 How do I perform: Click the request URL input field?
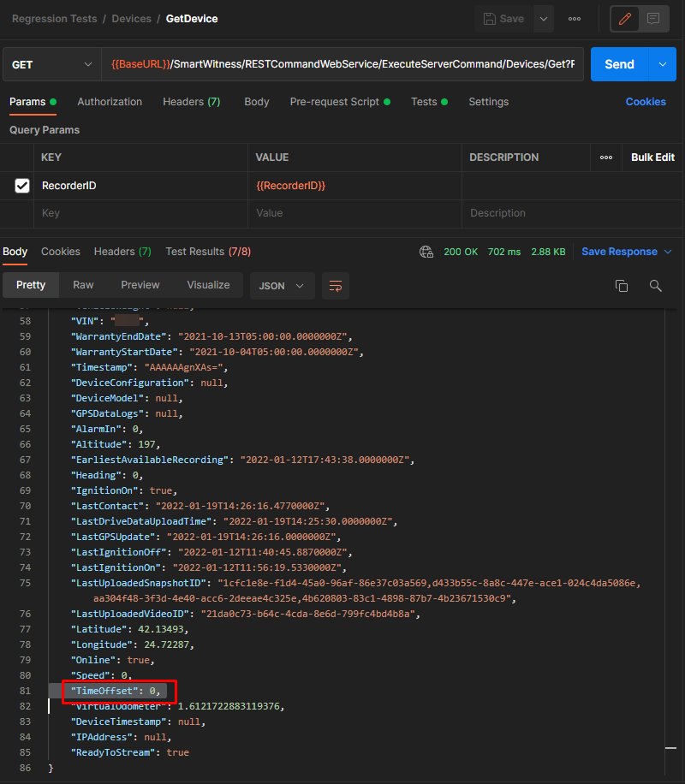pos(342,63)
